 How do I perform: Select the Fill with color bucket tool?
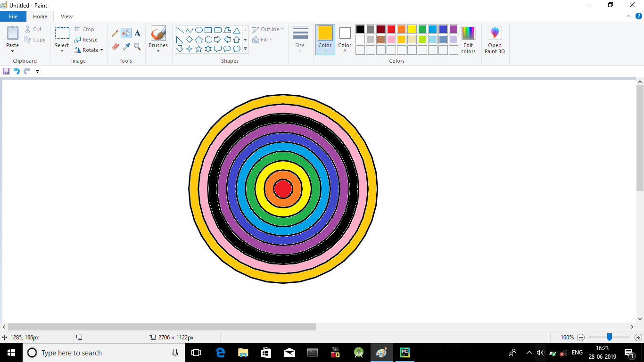(126, 33)
